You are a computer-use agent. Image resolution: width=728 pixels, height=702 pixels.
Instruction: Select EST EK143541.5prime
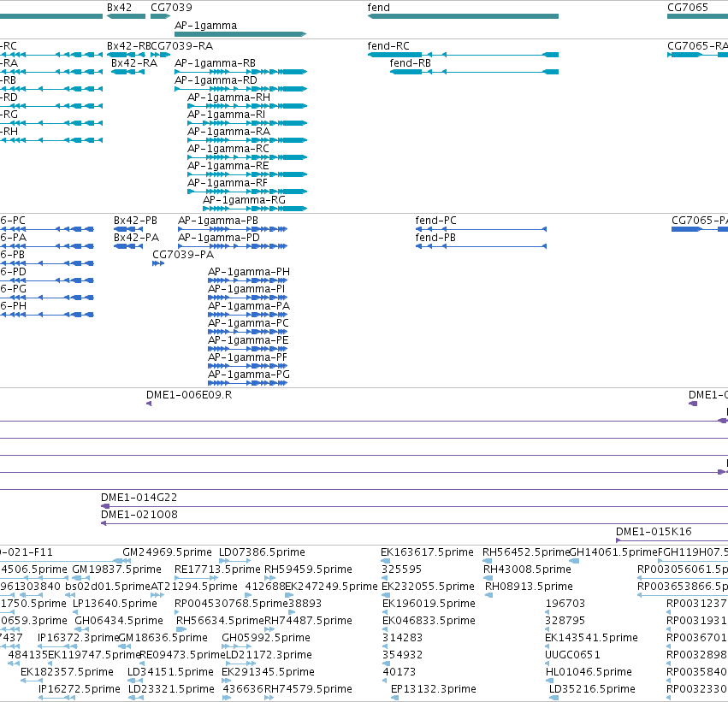[591, 638]
